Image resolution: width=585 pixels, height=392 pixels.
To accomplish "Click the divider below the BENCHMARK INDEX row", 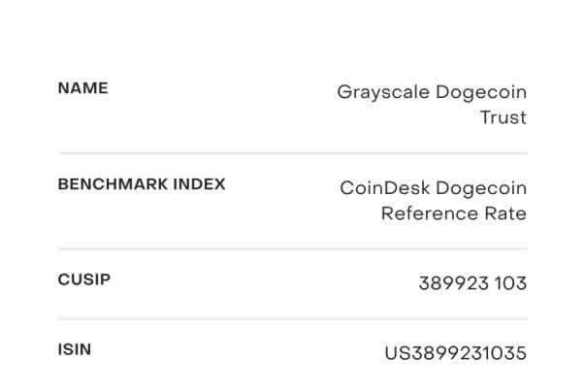I will click(x=292, y=248).
